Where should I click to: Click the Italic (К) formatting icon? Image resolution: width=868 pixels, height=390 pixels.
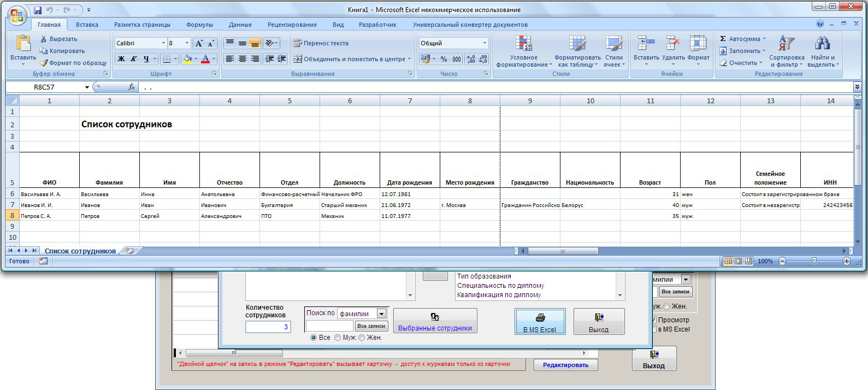133,59
